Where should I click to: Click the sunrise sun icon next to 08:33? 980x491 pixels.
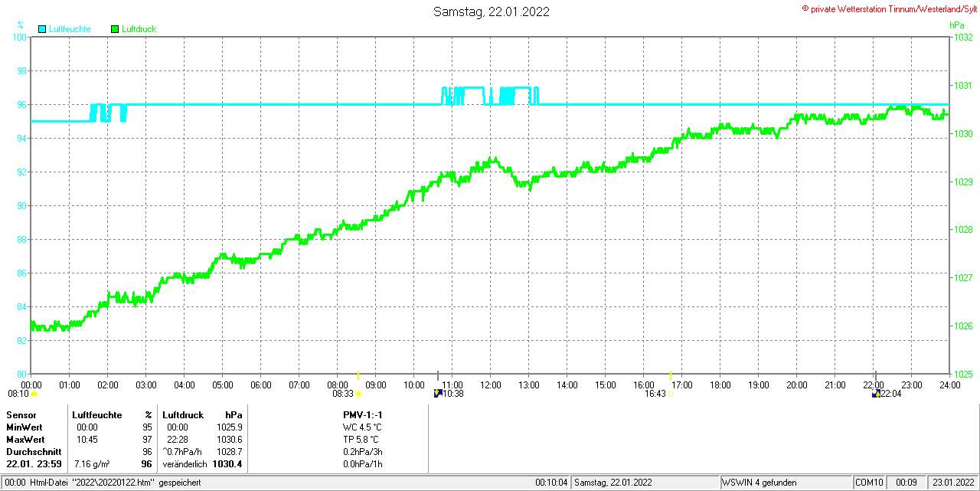pyautogui.click(x=358, y=394)
